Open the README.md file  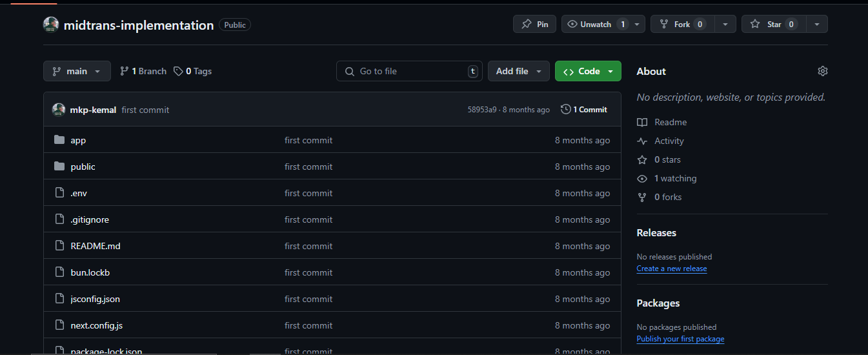(96, 246)
